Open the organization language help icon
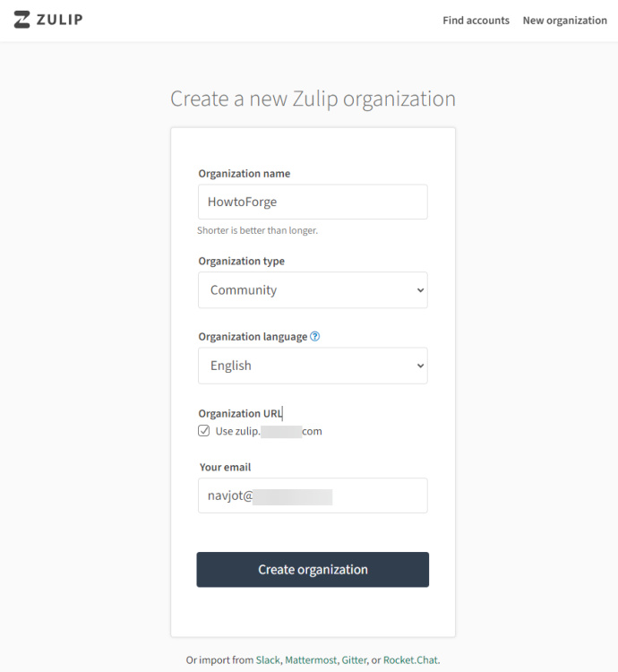Screen dimensions: 618x672 click(315, 337)
